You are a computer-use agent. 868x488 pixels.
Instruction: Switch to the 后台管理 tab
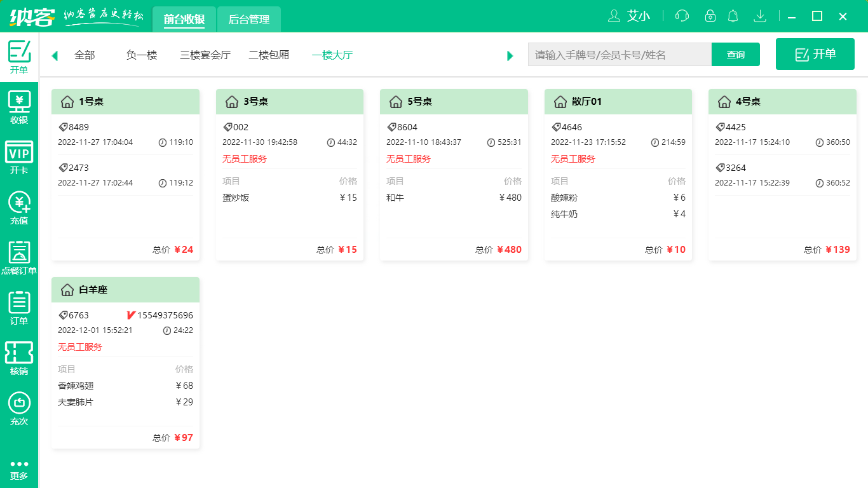point(249,20)
